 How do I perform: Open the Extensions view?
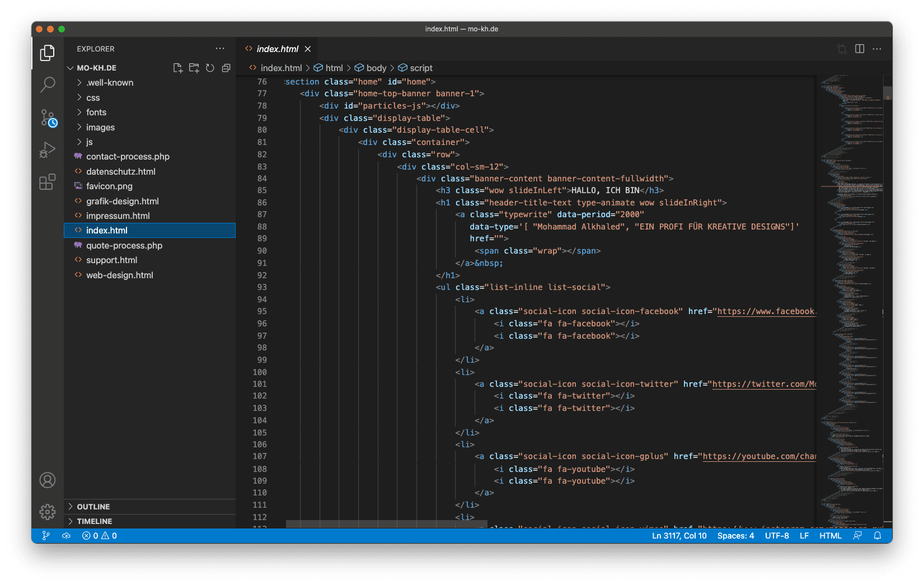click(48, 182)
